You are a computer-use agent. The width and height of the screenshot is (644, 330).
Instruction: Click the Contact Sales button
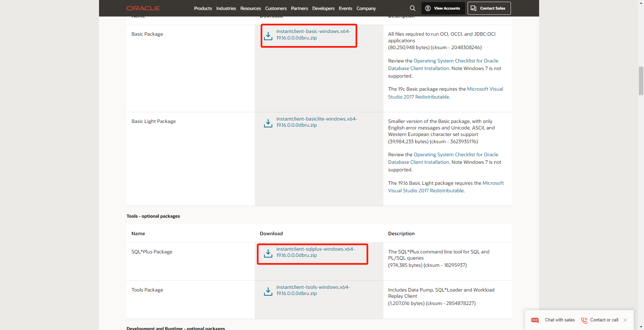point(489,8)
